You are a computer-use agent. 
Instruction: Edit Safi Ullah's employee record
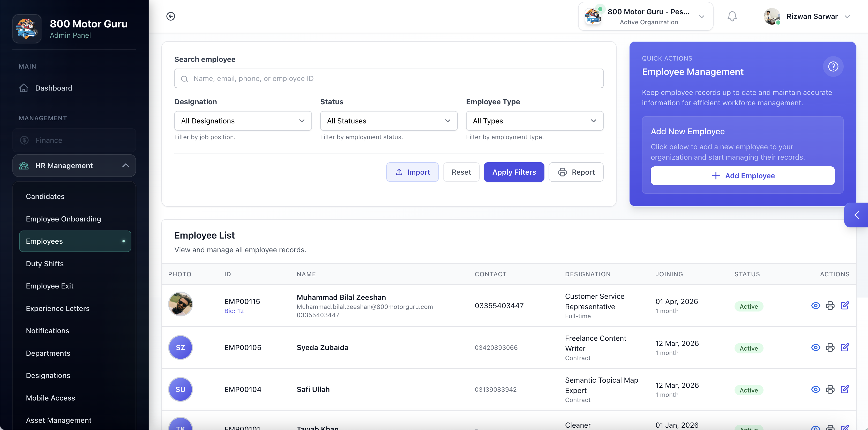(x=844, y=390)
